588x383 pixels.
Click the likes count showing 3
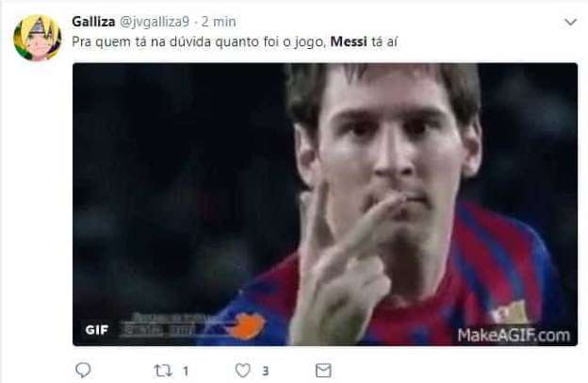(266, 371)
